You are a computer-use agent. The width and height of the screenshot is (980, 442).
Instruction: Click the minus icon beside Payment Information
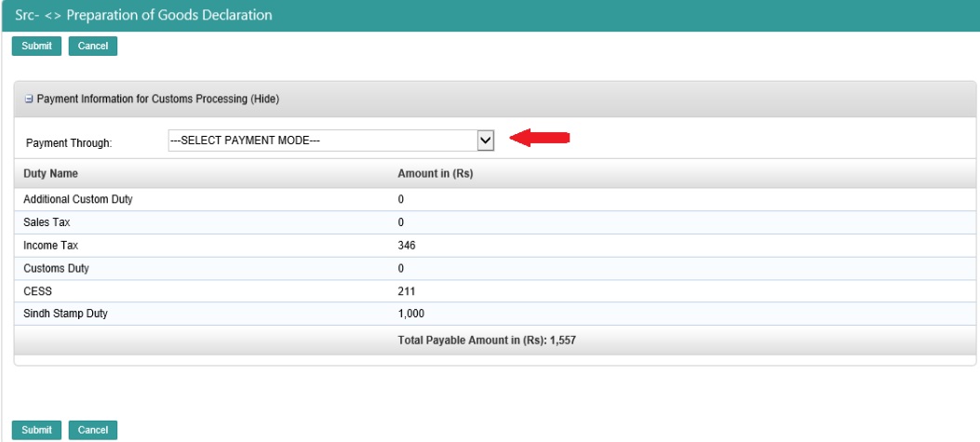tap(29, 99)
